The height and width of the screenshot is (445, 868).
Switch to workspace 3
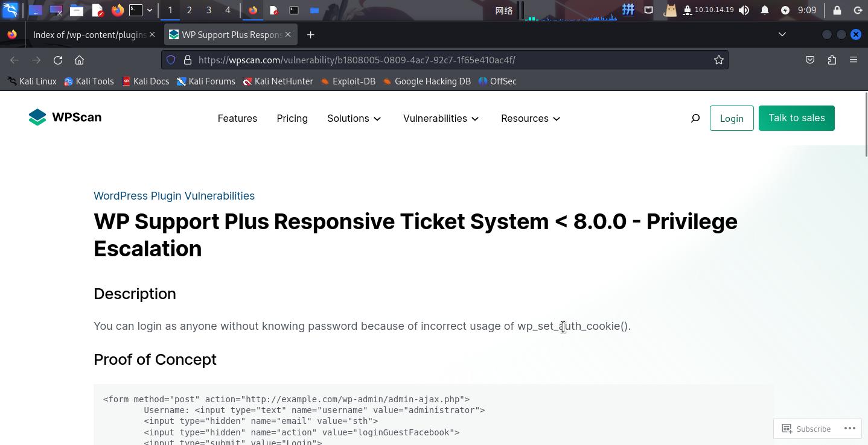pyautogui.click(x=209, y=10)
